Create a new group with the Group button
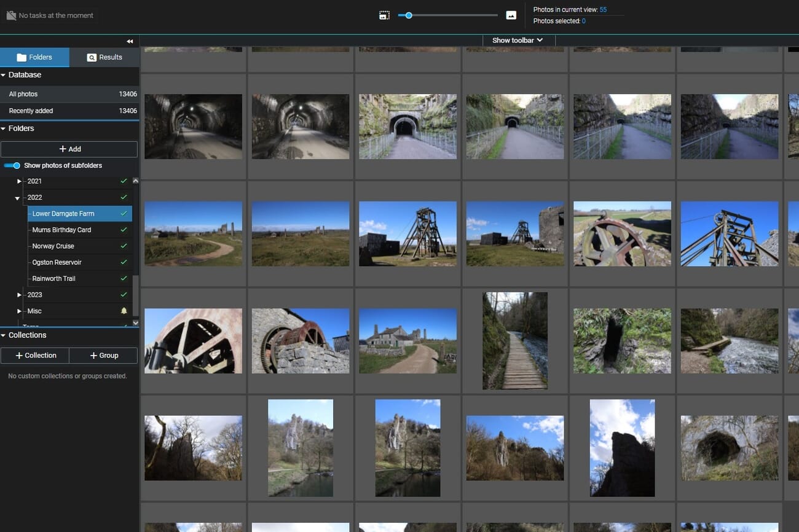799x532 pixels. [103, 355]
